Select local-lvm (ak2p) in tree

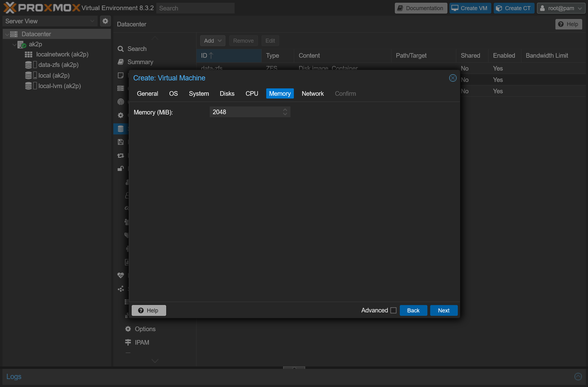[x=60, y=86]
